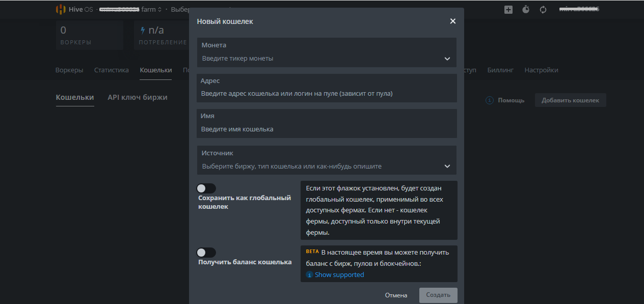Click the lightning icon in Потребление card
The width and height of the screenshot is (644, 304).
(143, 31)
